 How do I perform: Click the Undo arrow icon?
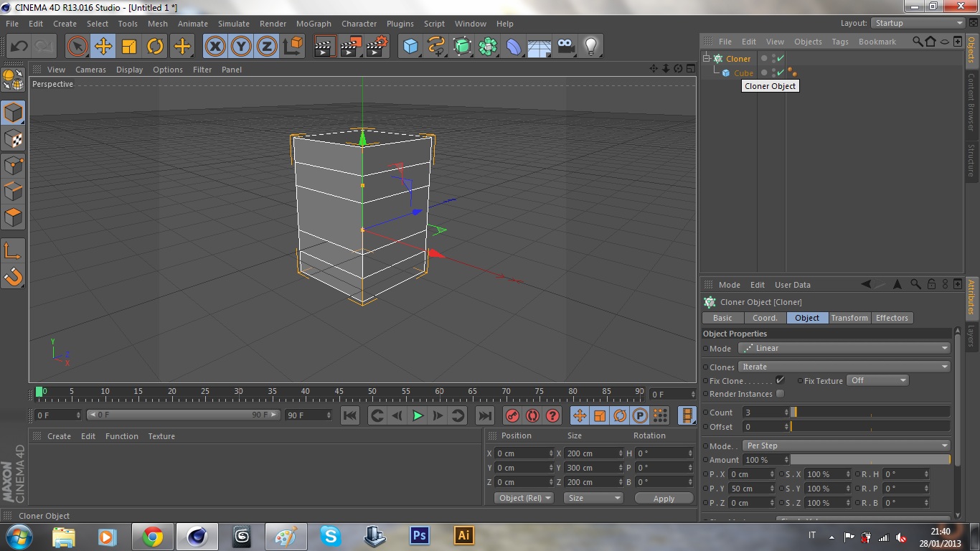click(19, 47)
